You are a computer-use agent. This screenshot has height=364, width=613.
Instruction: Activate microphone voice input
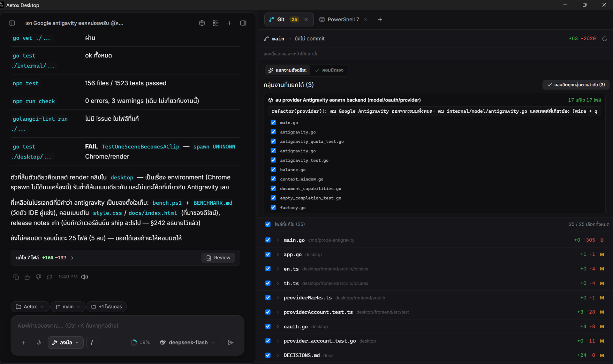coord(39,343)
